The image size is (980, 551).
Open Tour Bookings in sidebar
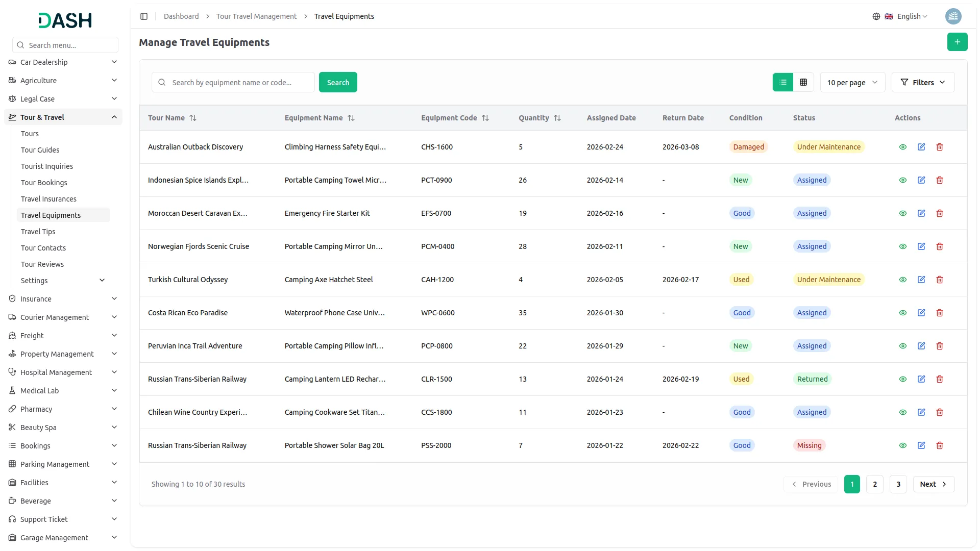(x=44, y=183)
